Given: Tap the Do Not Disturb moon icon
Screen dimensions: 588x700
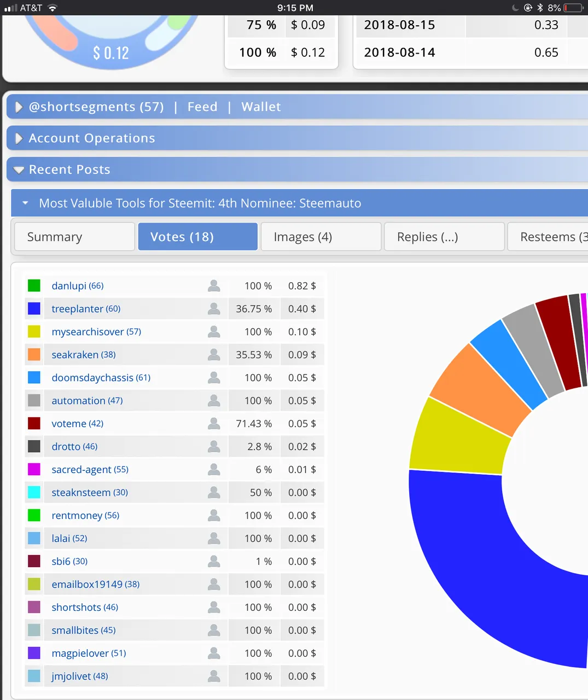Looking at the screenshot, I should point(515,8).
